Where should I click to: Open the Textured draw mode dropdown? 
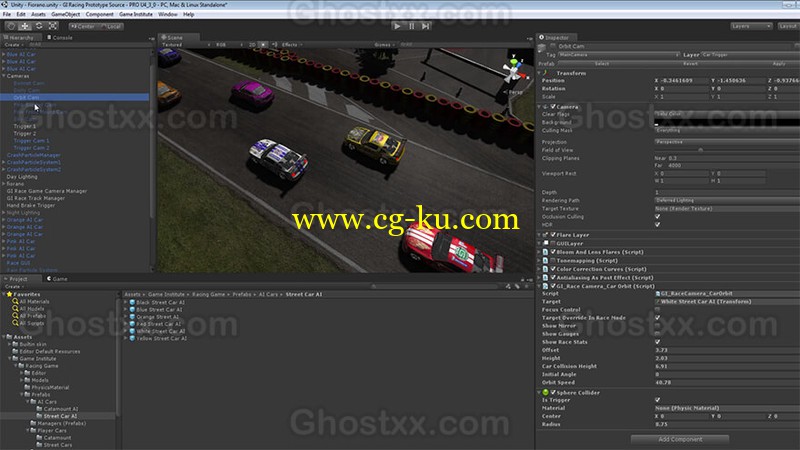click(186, 45)
